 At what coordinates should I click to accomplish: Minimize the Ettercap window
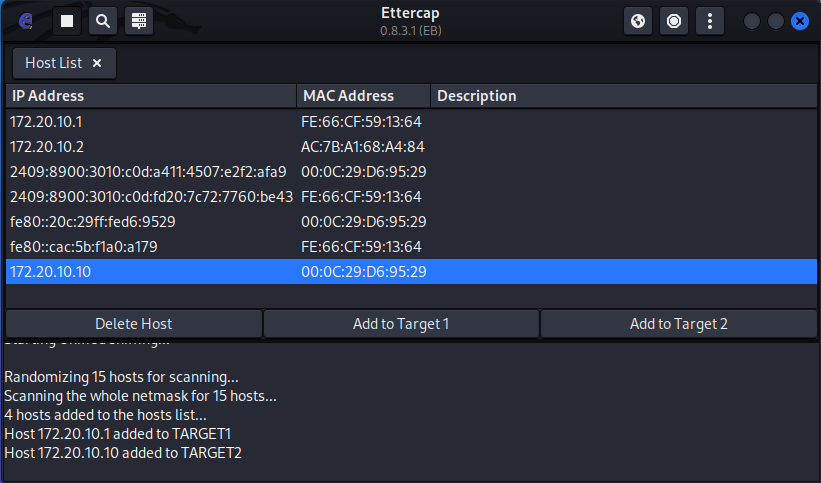pyautogui.click(x=752, y=21)
